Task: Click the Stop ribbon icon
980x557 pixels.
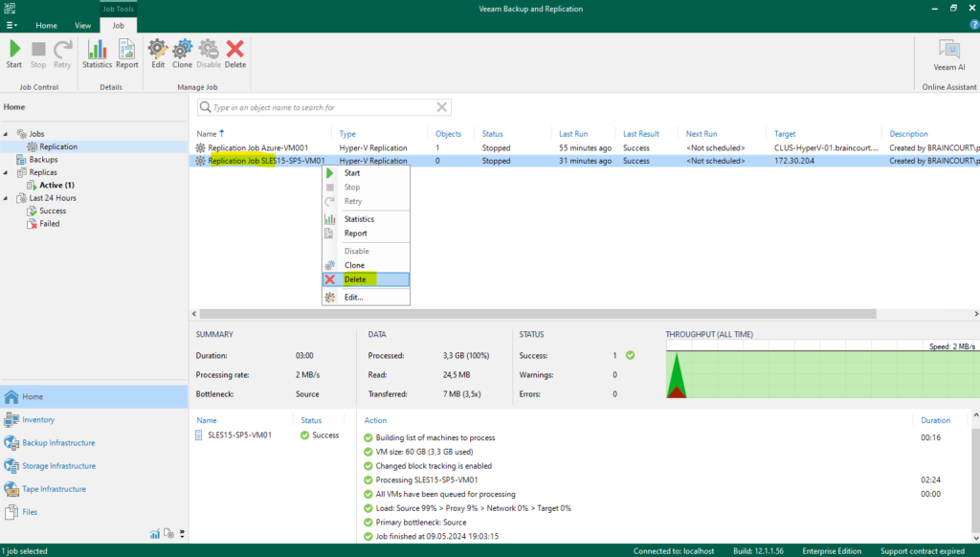Action: [x=38, y=54]
